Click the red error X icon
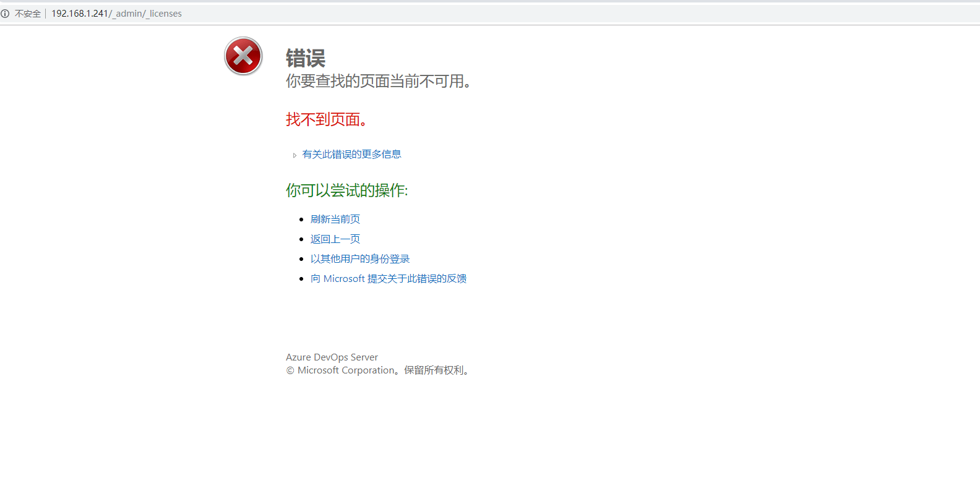This screenshot has height=486, width=980. (243, 56)
